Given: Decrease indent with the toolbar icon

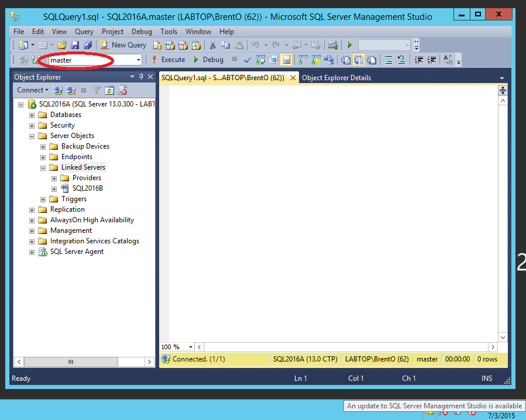Looking at the screenshot, I should point(418,60).
